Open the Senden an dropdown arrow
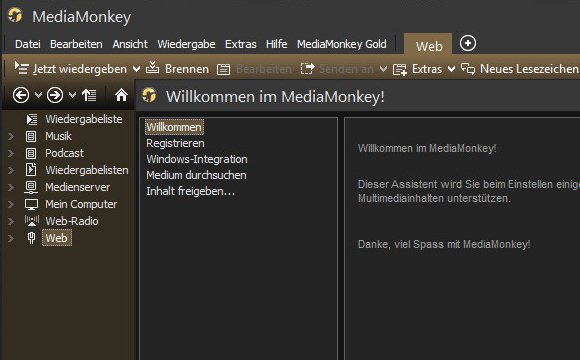This screenshot has width=580, height=360. pyautogui.click(x=384, y=69)
